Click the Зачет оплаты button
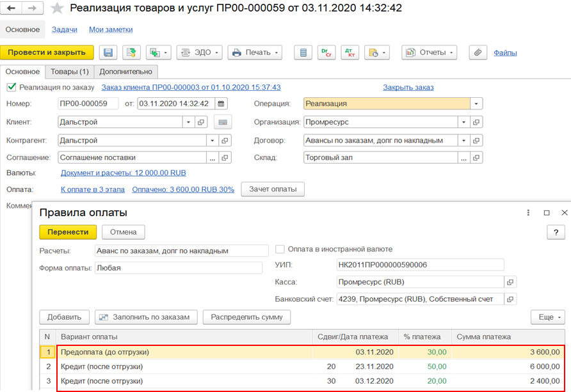 273,189
